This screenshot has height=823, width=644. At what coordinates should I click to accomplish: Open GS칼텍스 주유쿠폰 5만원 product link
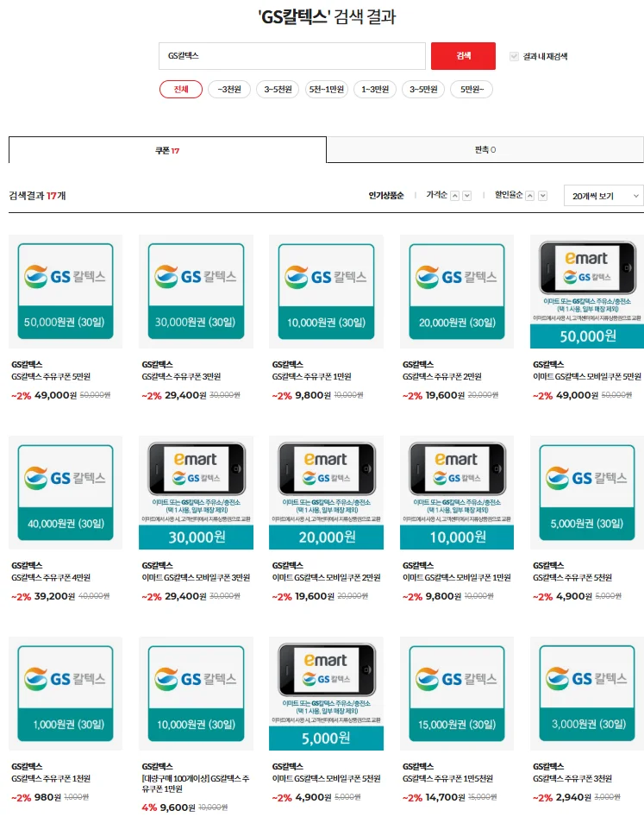51,376
